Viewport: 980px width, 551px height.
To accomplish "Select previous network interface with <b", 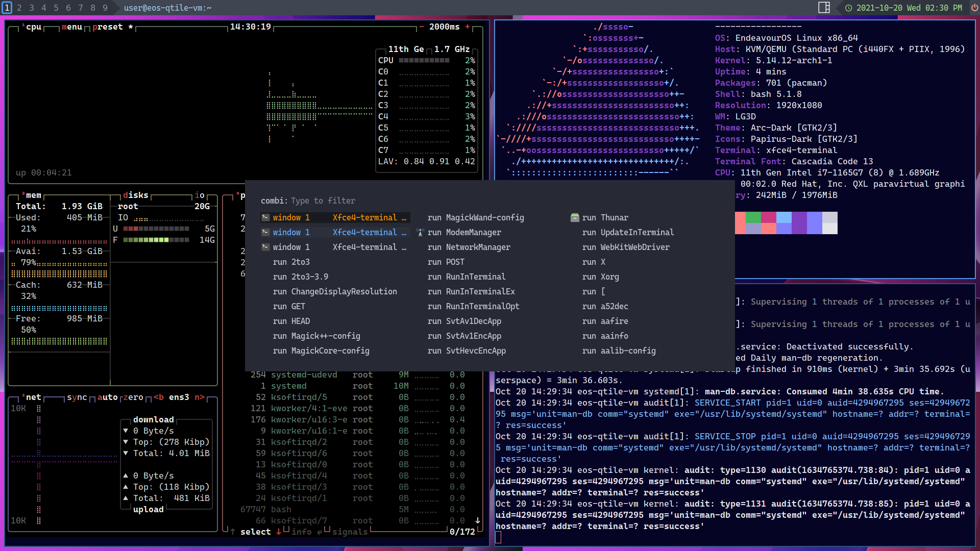I will 159,397.
